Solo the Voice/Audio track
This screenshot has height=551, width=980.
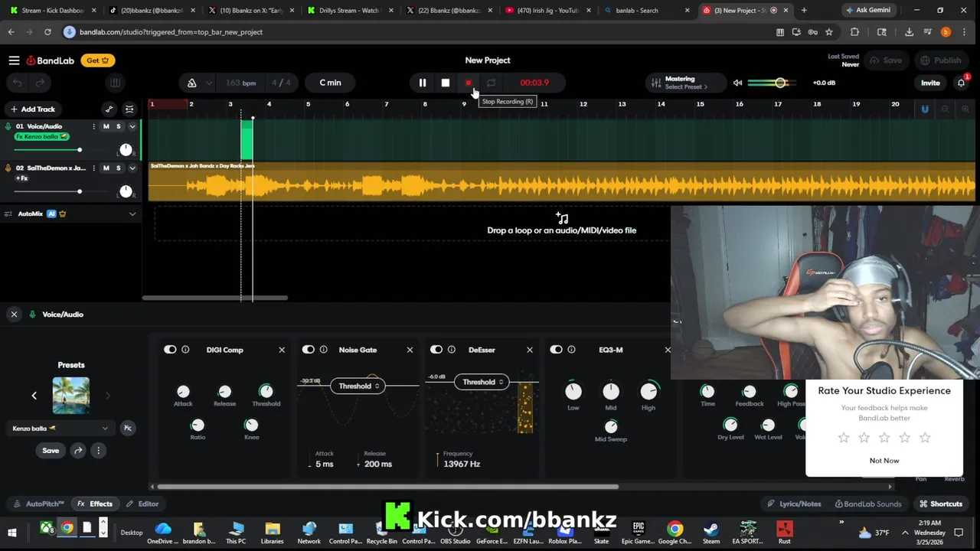pos(118,126)
